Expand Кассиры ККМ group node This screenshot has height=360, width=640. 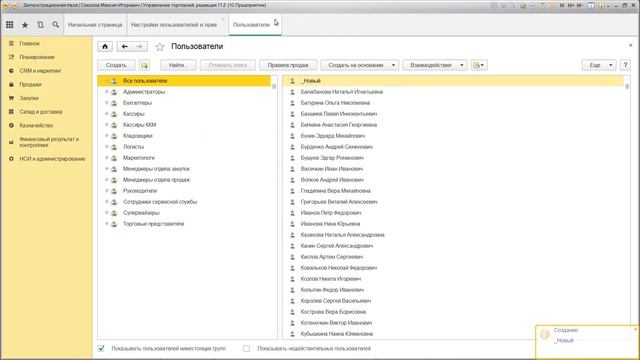107,124
